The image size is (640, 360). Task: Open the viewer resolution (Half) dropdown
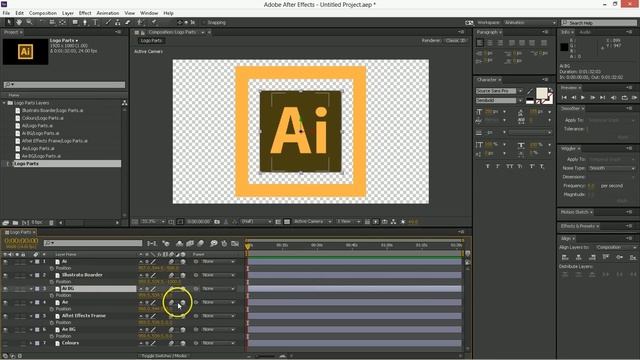[x=256, y=222]
